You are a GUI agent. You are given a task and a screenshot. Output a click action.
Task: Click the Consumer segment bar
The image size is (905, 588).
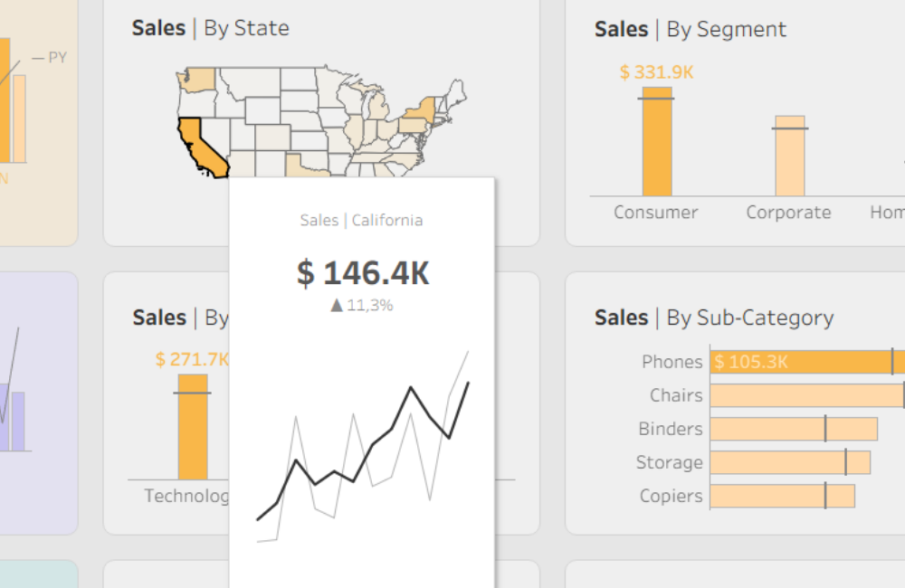point(657,143)
